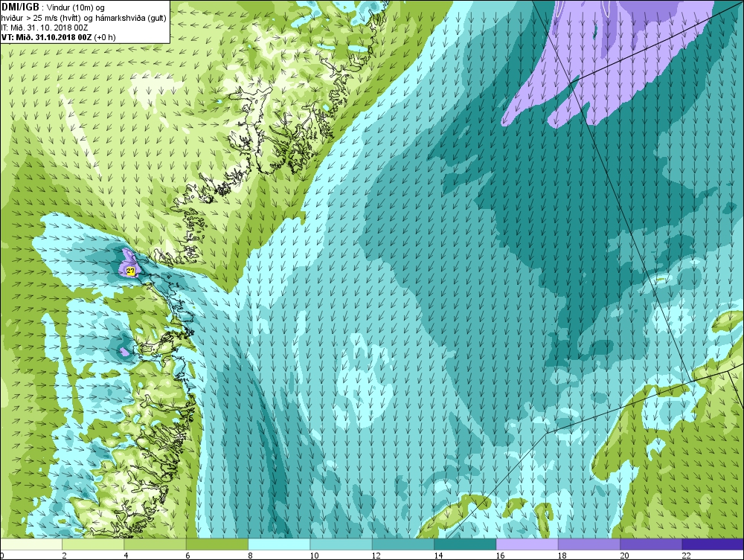Click the legend scale label '6'
The image size is (744, 560).
pos(188,556)
